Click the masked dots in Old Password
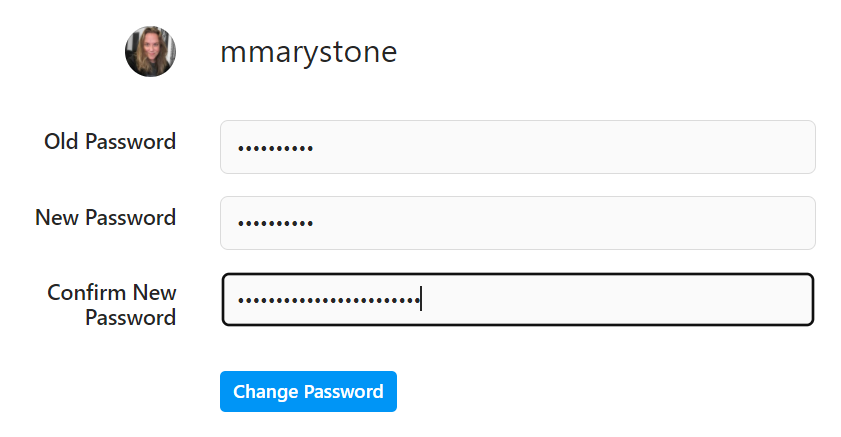 [x=275, y=149]
